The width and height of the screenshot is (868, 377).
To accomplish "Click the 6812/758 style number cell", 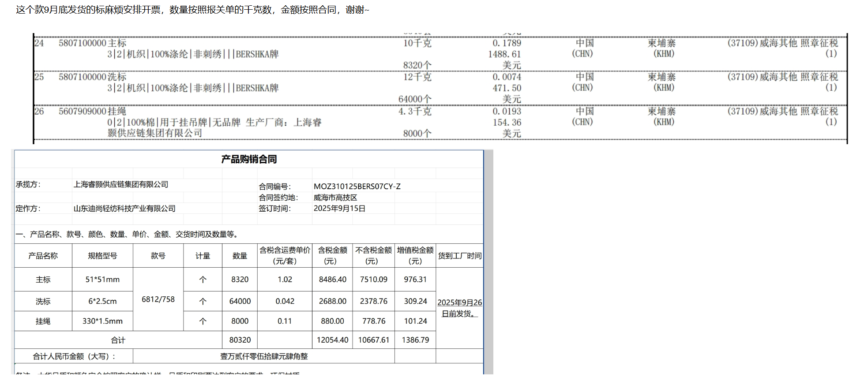I will tap(158, 299).
